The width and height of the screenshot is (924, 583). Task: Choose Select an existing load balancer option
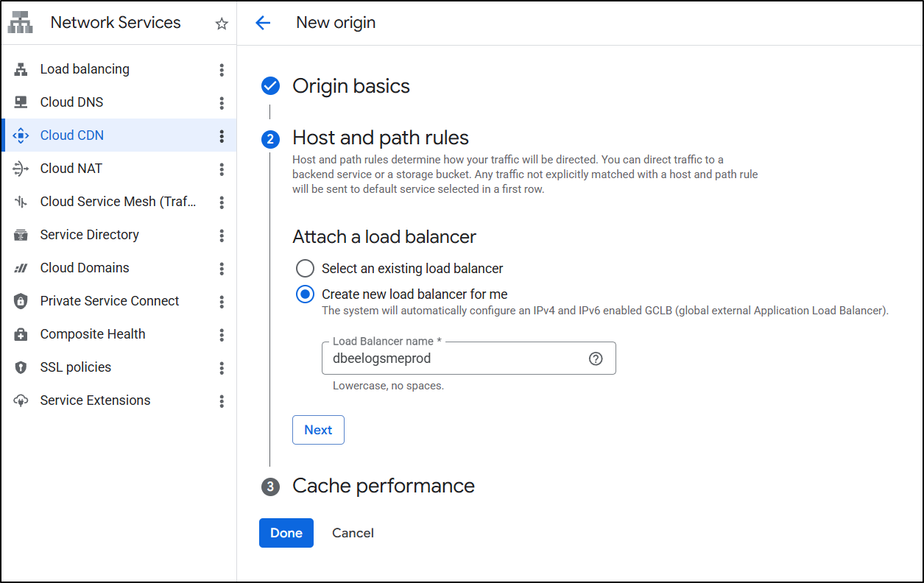click(x=305, y=268)
